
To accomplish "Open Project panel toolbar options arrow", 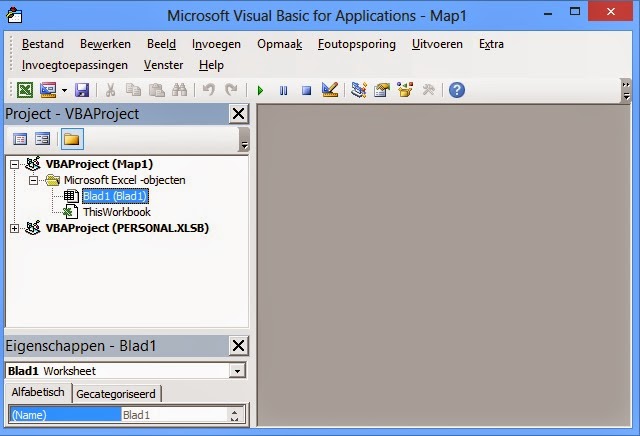I will click(x=244, y=140).
